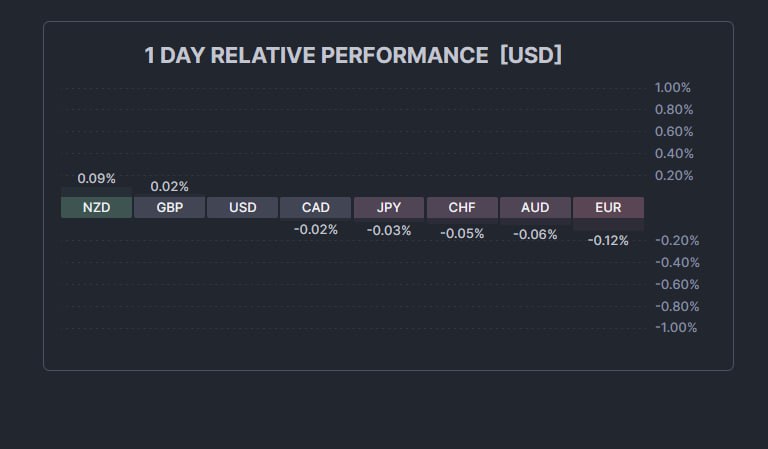Click the JPY currency block

coord(389,208)
